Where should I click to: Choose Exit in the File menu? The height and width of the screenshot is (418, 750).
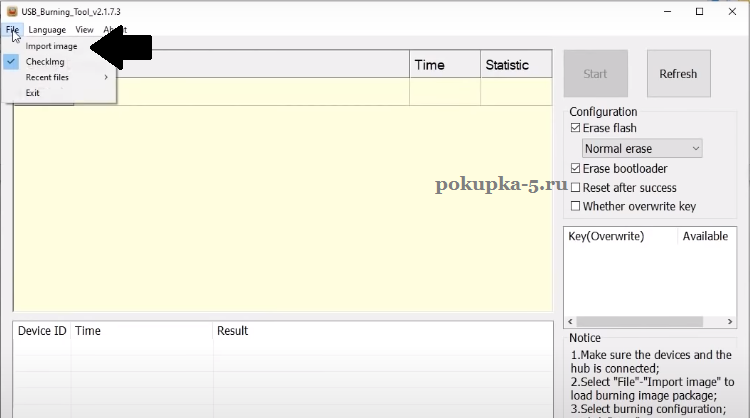point(33,93)
